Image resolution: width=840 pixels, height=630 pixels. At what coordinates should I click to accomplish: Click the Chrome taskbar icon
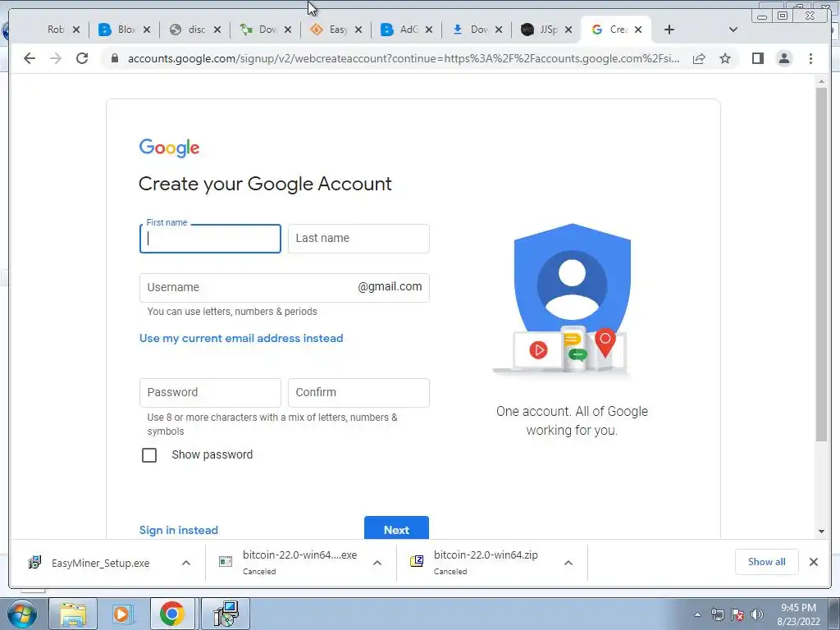[x=172, y=614]
